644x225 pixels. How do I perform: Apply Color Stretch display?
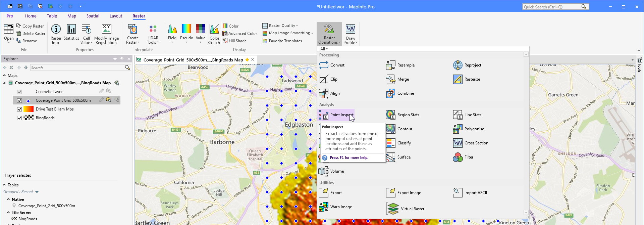(214, 34)
